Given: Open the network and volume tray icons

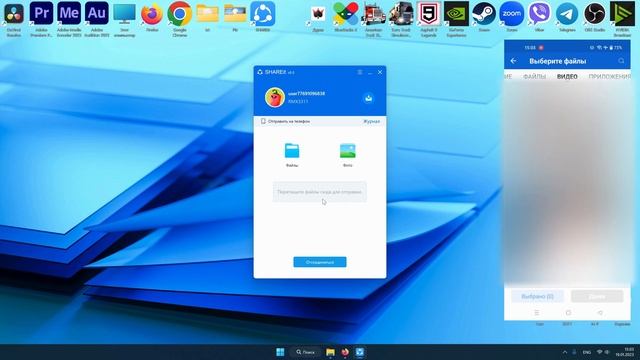Looking at the screenshot, I should 603,352.
